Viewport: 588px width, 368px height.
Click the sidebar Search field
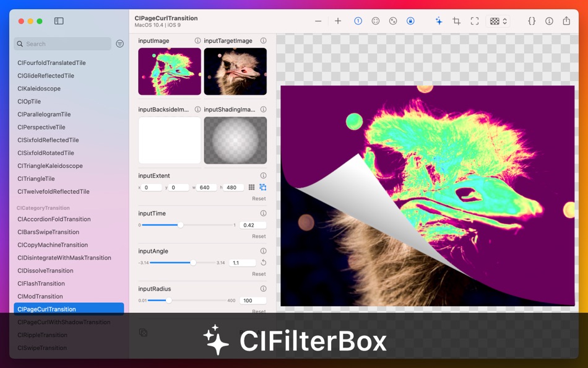coord(63,44)
